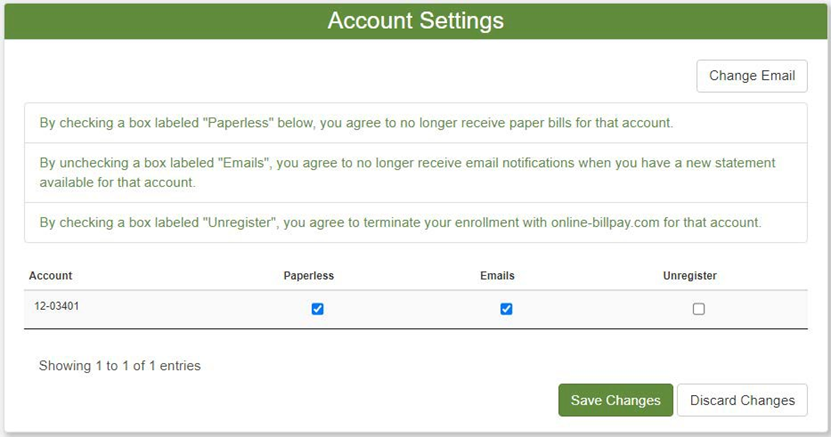
Task: Click the Account Settings title heading
Action: coord(415,21)
